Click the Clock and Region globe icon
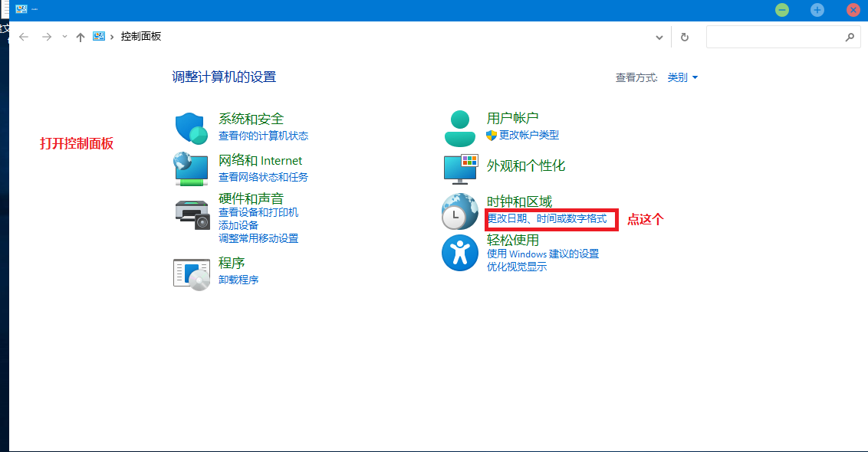This screenshot has height=452, width=868. click(x=460, y=211)
